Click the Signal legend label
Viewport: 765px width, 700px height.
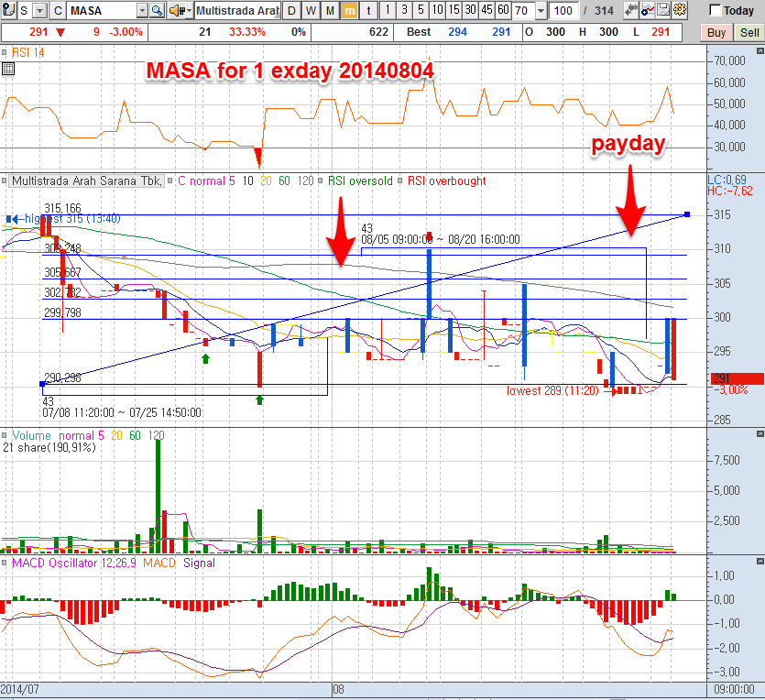coord(199,563)
